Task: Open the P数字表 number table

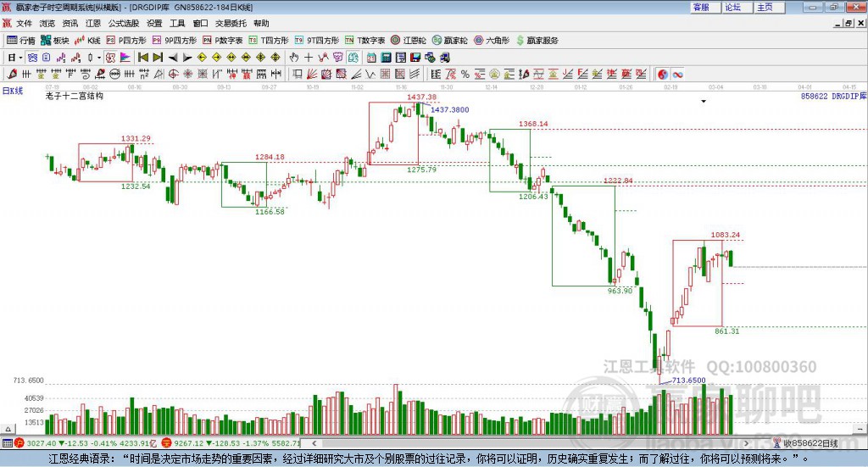Action: pos(223,41)
